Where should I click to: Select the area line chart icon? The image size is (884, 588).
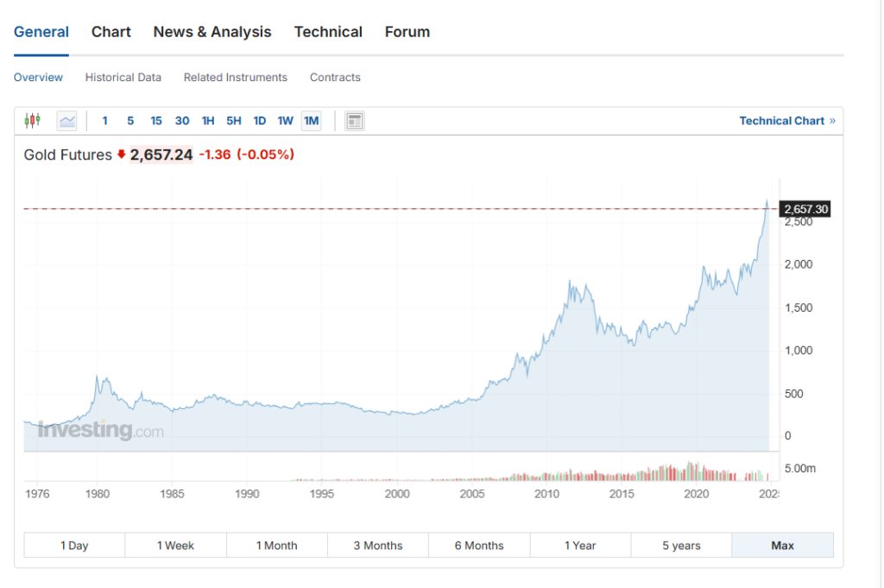[x=67, y=121]
